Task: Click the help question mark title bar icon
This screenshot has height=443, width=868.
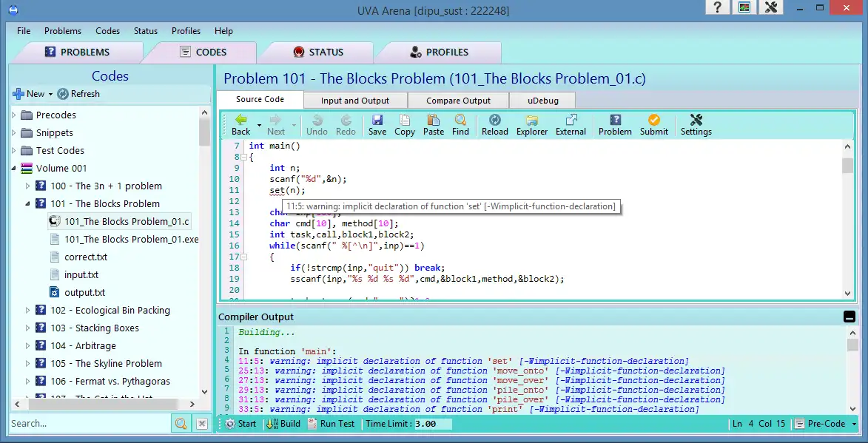Action: pyautogui.click(x=718, y=7)
